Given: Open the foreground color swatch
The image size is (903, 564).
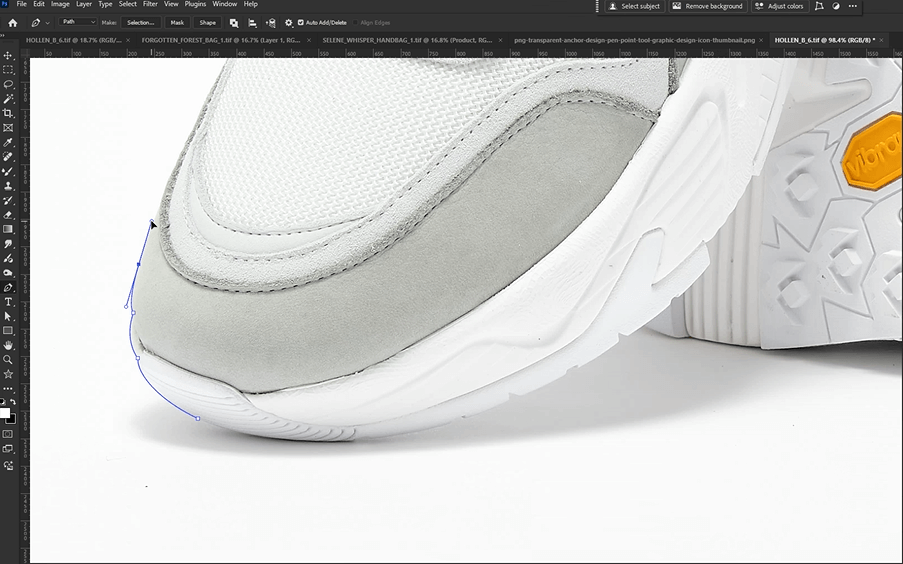Looking at the screenshot, I should 5,412.
